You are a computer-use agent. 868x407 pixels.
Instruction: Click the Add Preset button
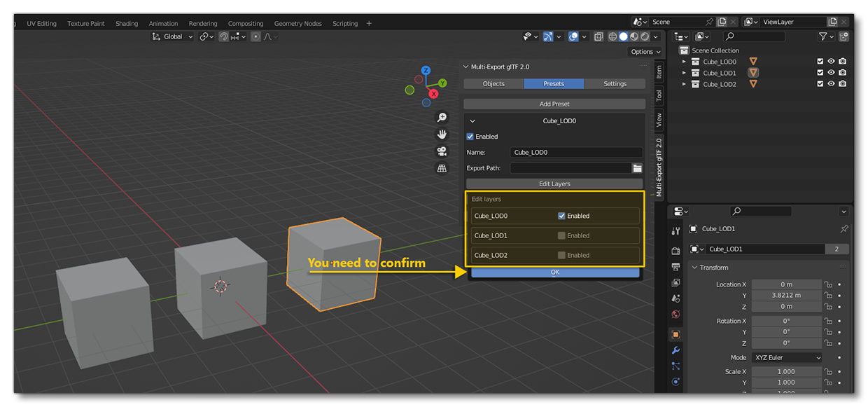[x=554, y=104]
